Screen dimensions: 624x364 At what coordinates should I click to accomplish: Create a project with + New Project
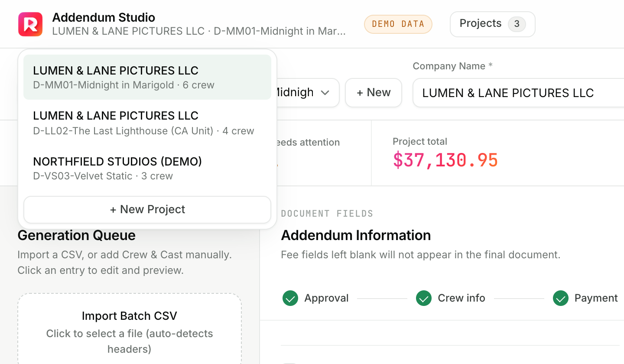(x=147, y=210)
